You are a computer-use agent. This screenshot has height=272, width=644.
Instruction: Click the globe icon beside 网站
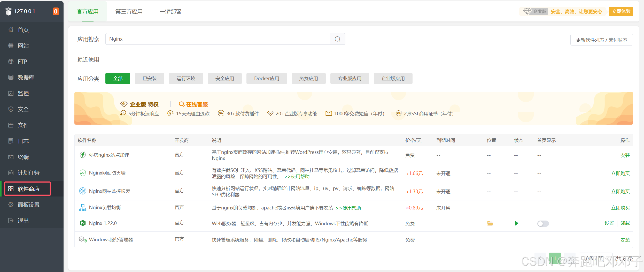coord(11,46)
